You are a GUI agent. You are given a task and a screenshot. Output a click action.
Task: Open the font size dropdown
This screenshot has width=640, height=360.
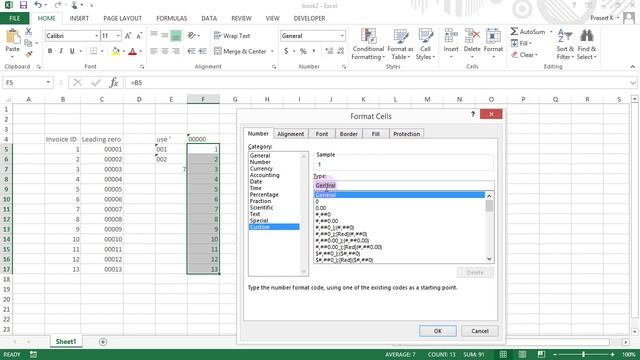click(118, 36)
